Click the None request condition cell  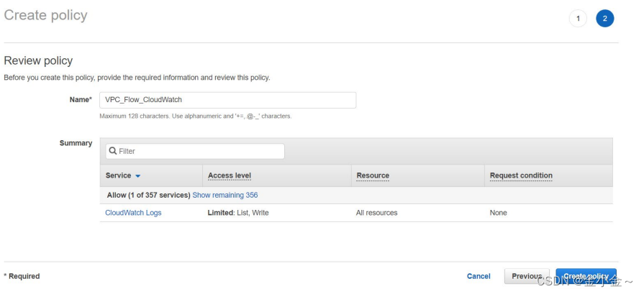click(x=498, y=213)
